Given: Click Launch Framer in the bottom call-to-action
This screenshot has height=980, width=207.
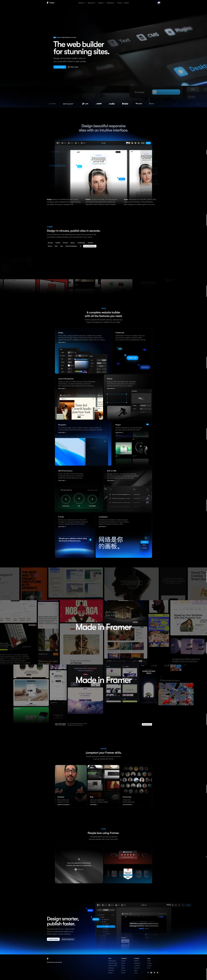Looking at the screenshot, I should point(53,939).
